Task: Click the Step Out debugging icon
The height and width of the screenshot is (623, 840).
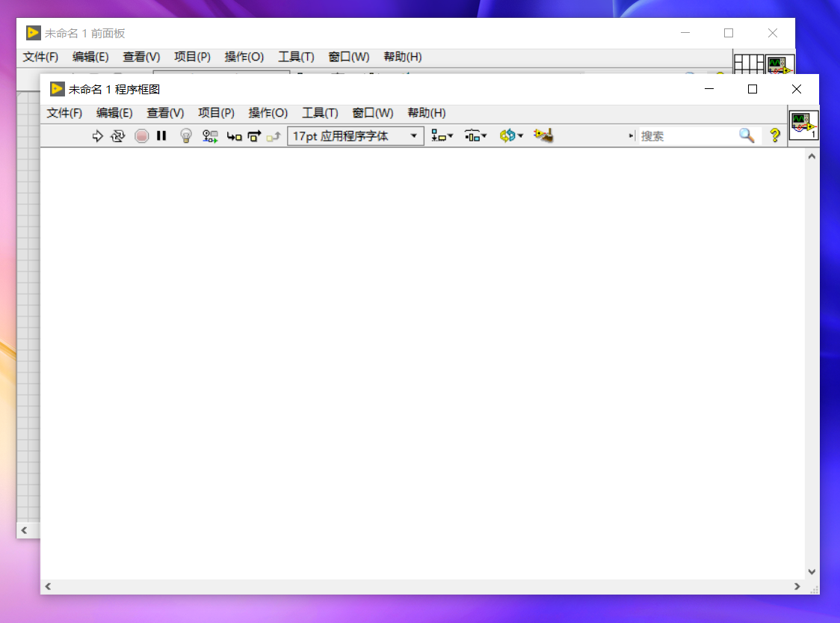Action: (x=272, y=136)
